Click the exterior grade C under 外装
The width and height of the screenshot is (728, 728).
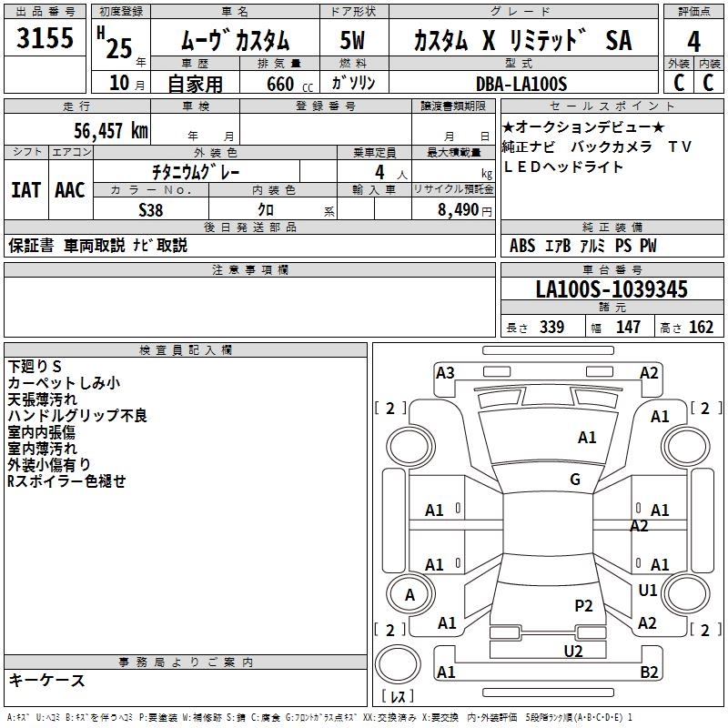tap(679, 83)
